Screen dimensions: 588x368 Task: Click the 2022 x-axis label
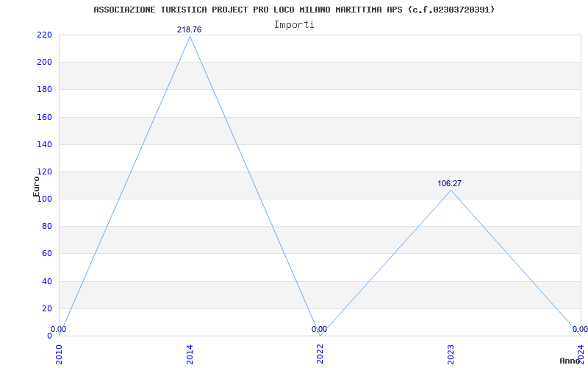(320, 354)
